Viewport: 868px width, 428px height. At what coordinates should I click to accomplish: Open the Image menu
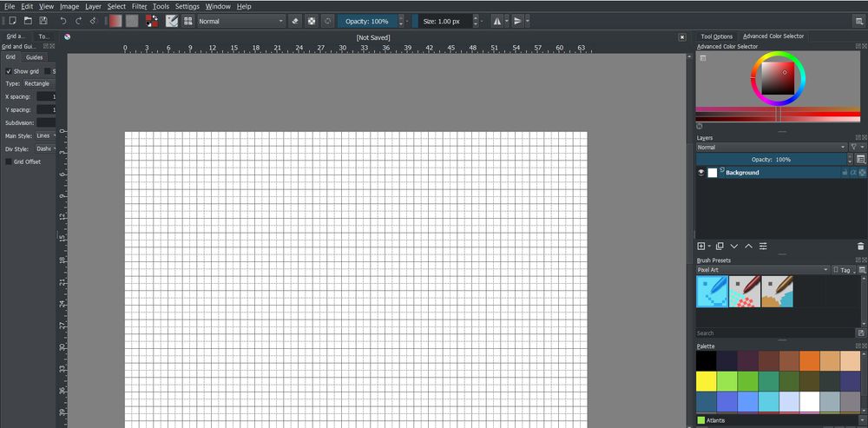[x=69, y=6]
